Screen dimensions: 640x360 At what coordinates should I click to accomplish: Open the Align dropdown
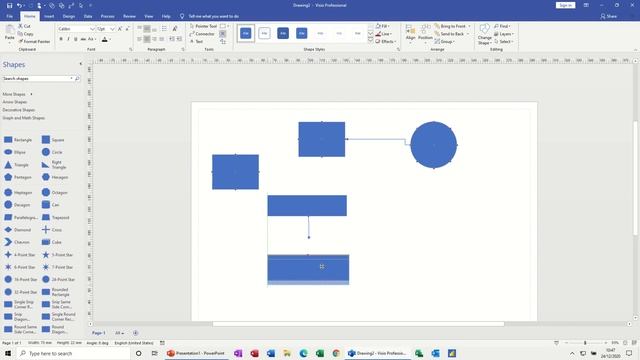tap(411, 34)
